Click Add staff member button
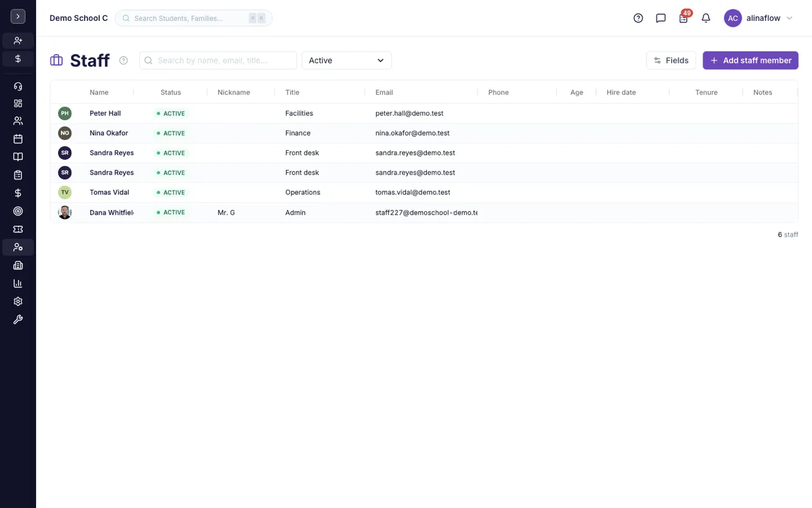This screenshot has height=508, width=812. 751,60
